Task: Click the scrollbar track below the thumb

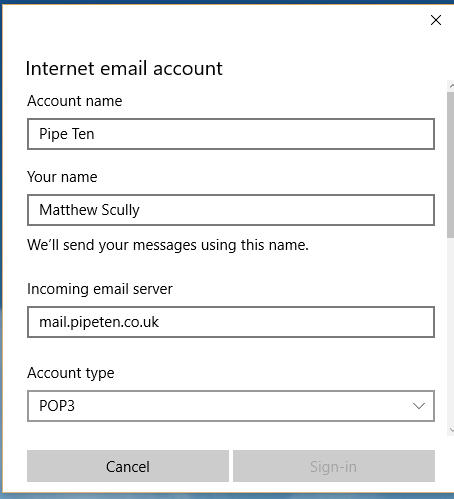Action: (x=451, y=330)
